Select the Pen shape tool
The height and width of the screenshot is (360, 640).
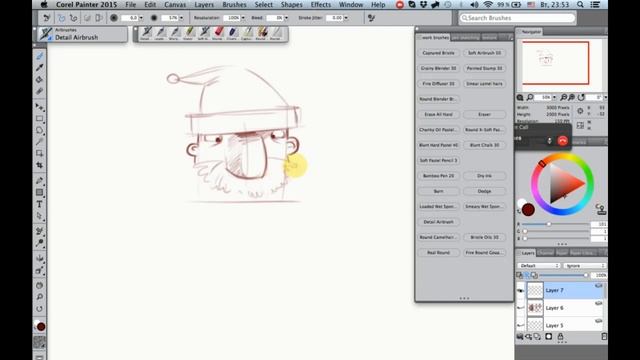click(x=40, y=181)
